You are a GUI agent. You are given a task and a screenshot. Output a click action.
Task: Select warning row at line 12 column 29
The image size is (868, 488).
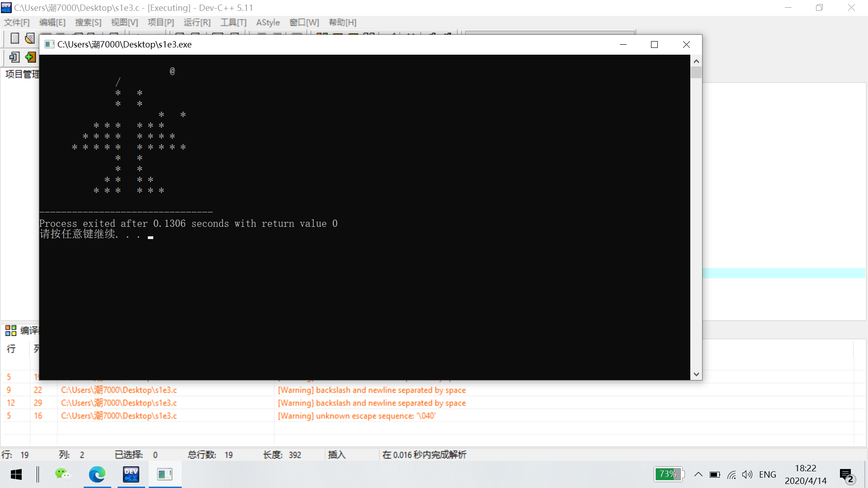[427, 403]
